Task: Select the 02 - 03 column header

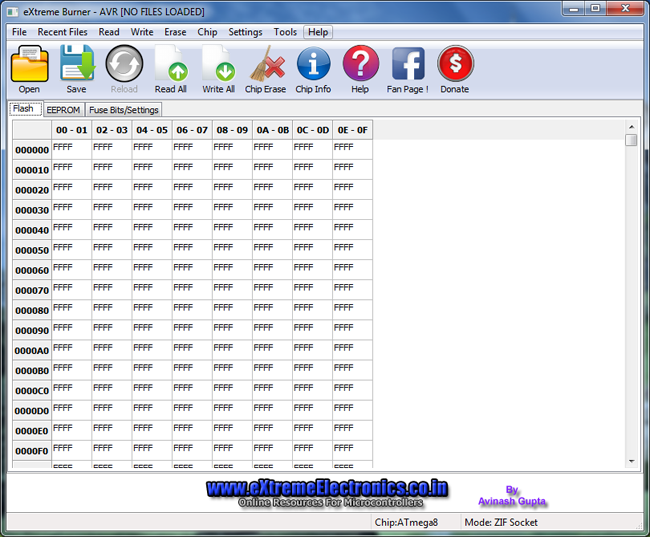Action: 112,130
